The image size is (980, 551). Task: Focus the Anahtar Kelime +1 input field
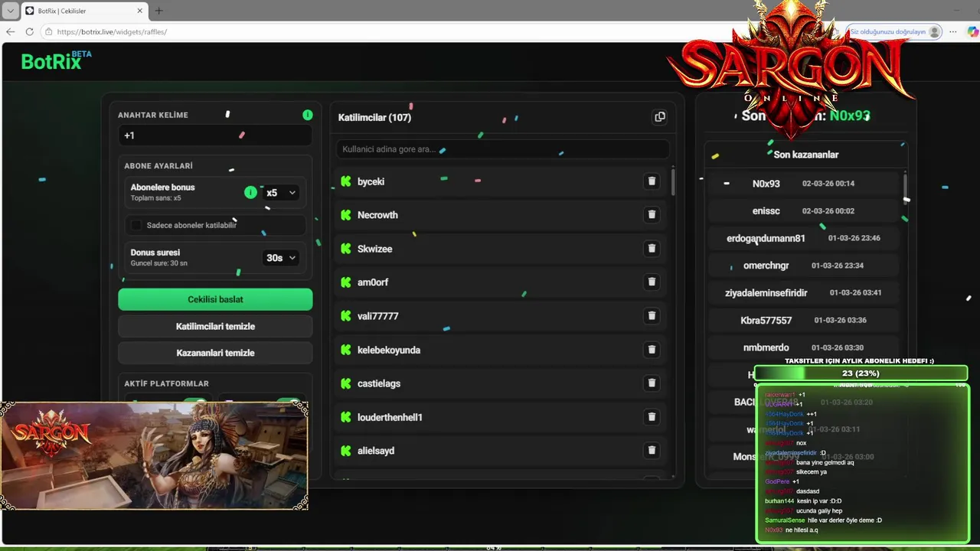215,135
